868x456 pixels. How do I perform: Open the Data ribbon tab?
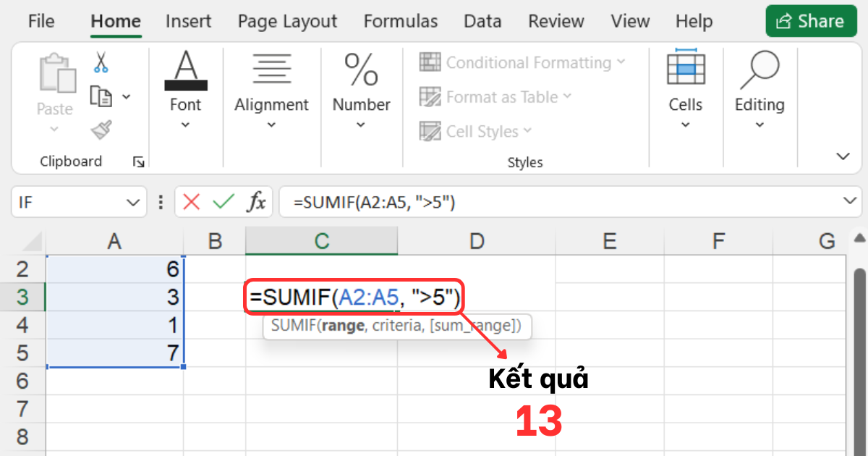pyautogui.click(x=482, y=21)
